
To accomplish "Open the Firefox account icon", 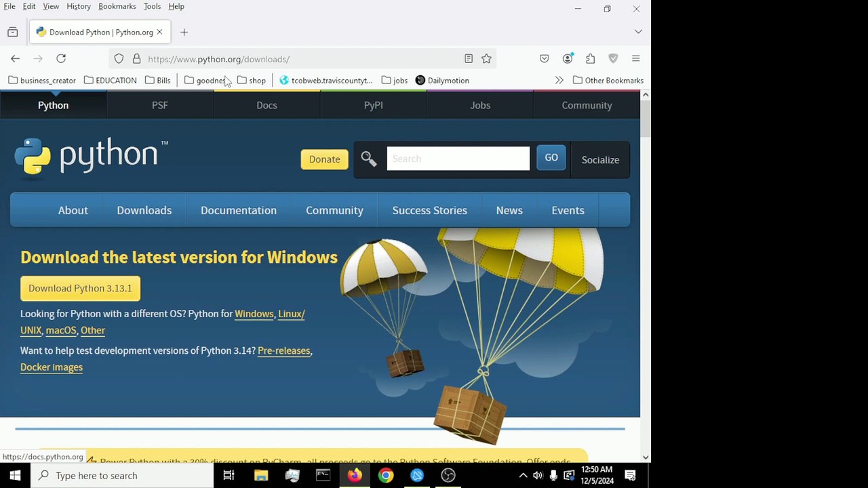I will [568, 59].
